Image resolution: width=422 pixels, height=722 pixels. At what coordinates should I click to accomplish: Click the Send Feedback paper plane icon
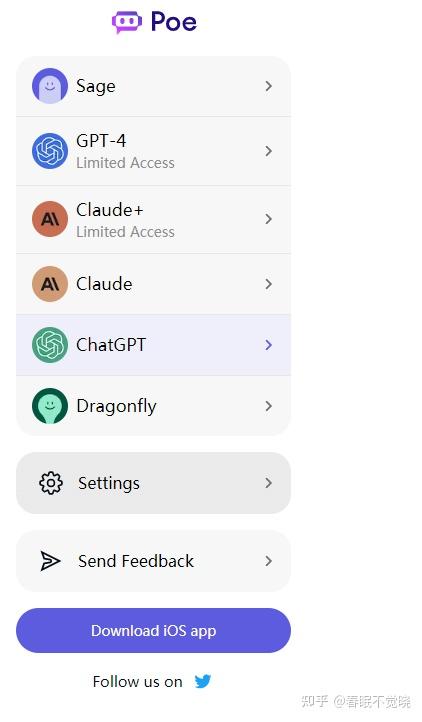click(50, 561)
